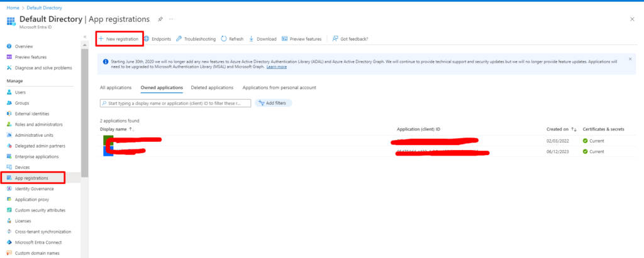
Task: Switch to All applications tab
Action: [116, 87]
